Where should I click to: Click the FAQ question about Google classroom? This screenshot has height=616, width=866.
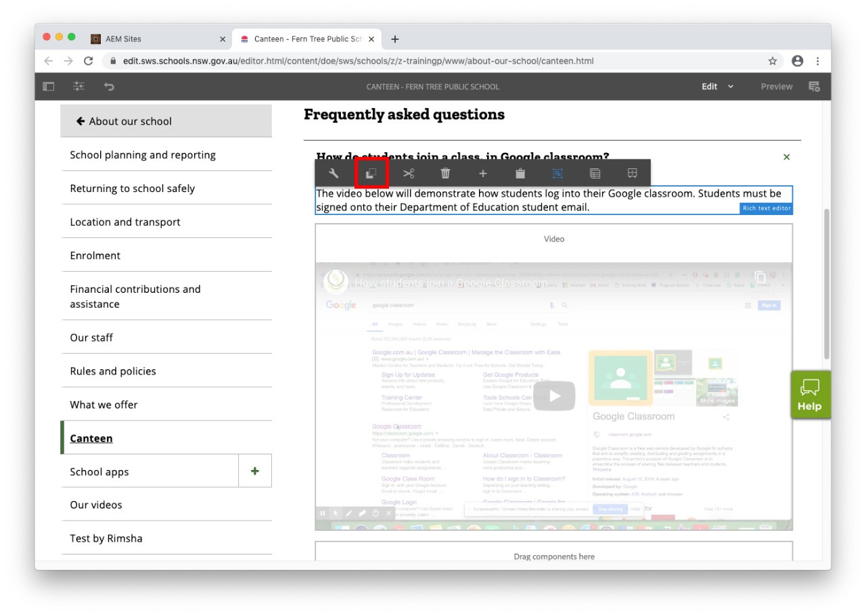pyautogui.click(x=463, y=157)
